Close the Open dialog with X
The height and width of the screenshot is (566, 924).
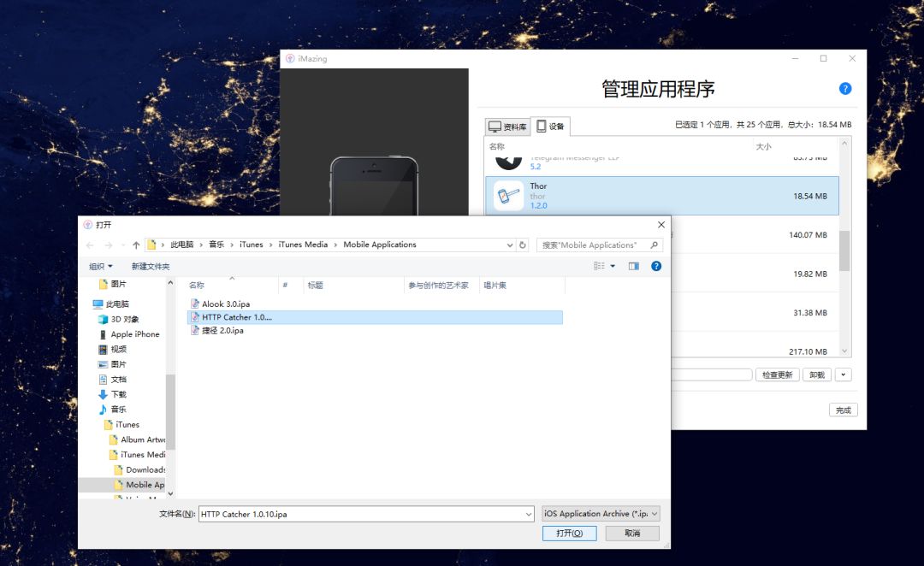(x=661, y=224)
